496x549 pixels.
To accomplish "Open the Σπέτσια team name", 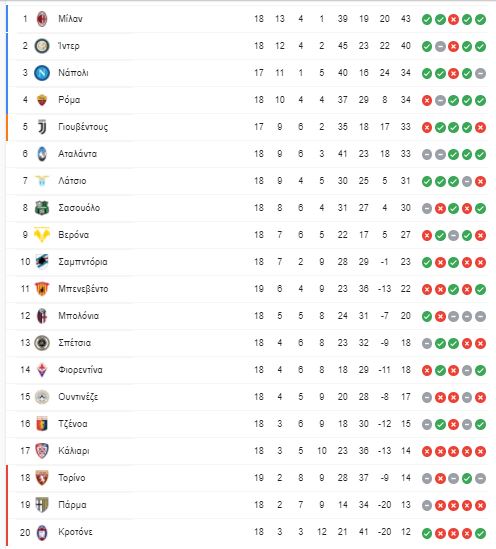I will point(75,343).
